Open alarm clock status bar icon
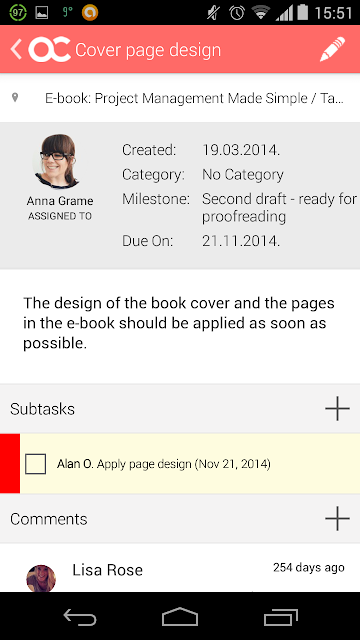 tap(237, 13)
